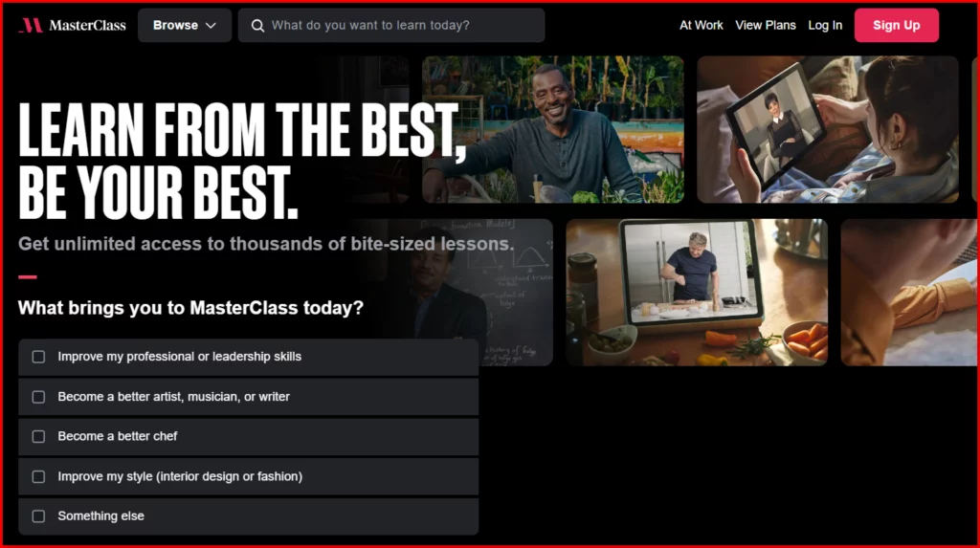The image size is (980, 548).
Task: Open the chef cooking on tablet thumbnail
Action: 697,292
